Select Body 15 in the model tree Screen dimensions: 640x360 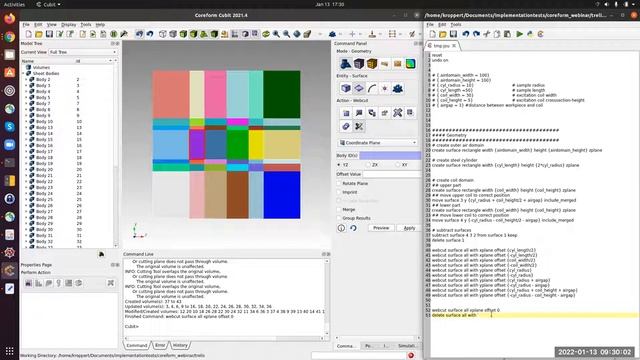pyautogui.click(x=44, y=140)
